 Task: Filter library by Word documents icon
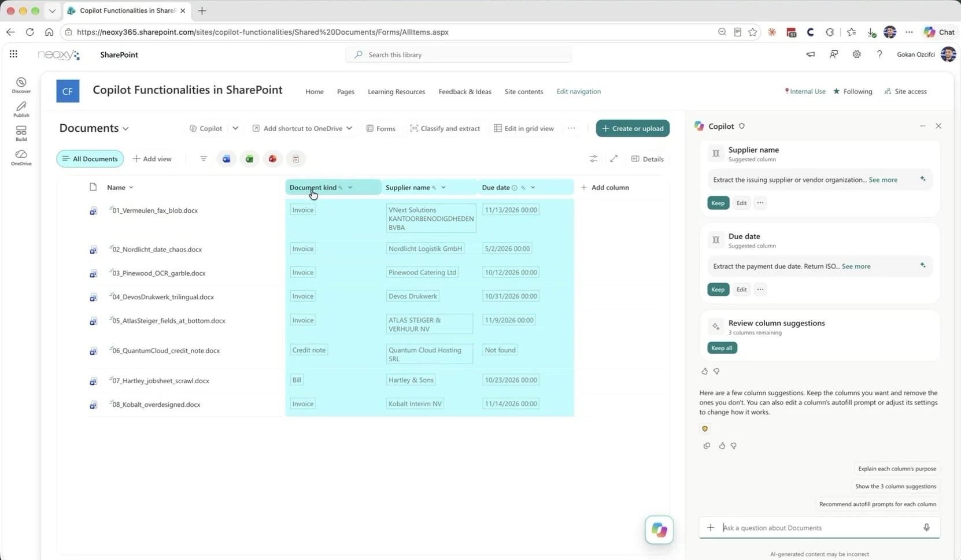click(x=227, y=159)
